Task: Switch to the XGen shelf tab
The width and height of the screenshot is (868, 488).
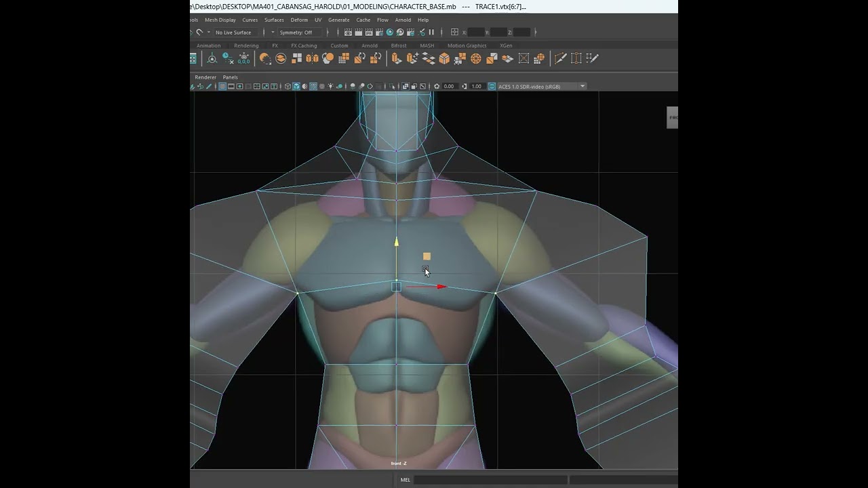Action: coord(506,45)
